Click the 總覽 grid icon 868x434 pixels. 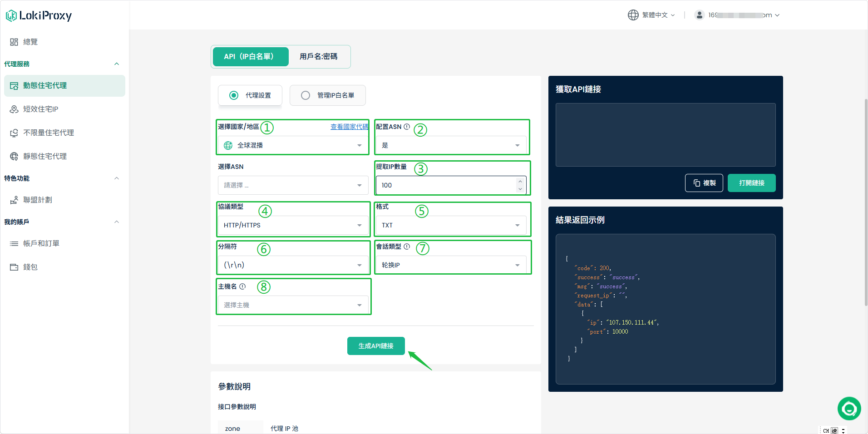click(x=14, y=42)
